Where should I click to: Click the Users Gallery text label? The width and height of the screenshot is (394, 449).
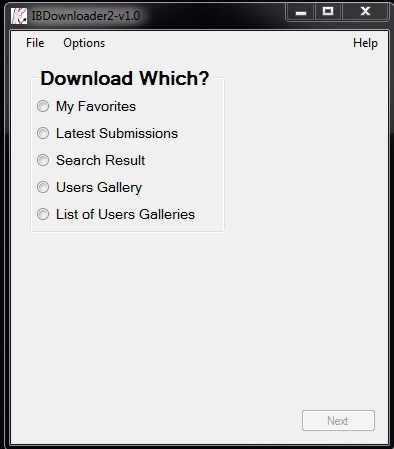[99, 188]
